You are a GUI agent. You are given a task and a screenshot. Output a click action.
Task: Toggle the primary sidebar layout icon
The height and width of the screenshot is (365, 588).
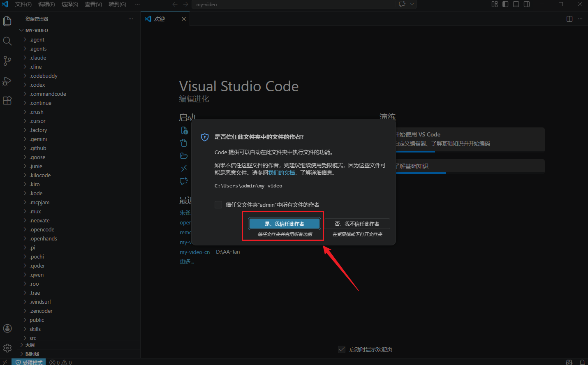(505, 4)
